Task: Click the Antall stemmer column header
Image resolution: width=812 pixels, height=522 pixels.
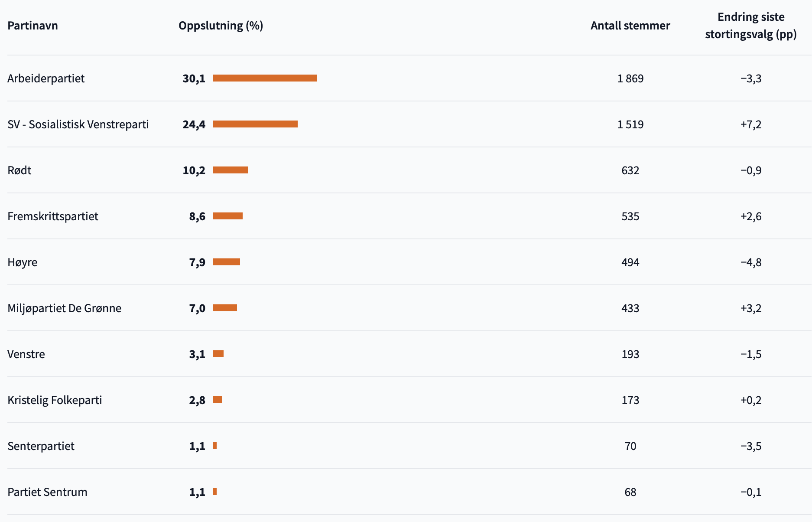Action: (630, 26)
